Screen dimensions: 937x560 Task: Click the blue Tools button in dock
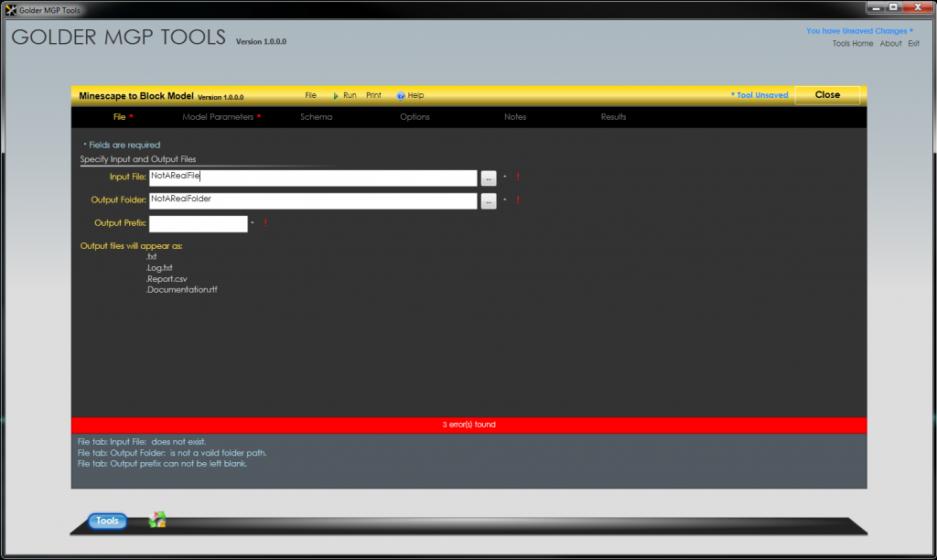[x=108, y=521]
